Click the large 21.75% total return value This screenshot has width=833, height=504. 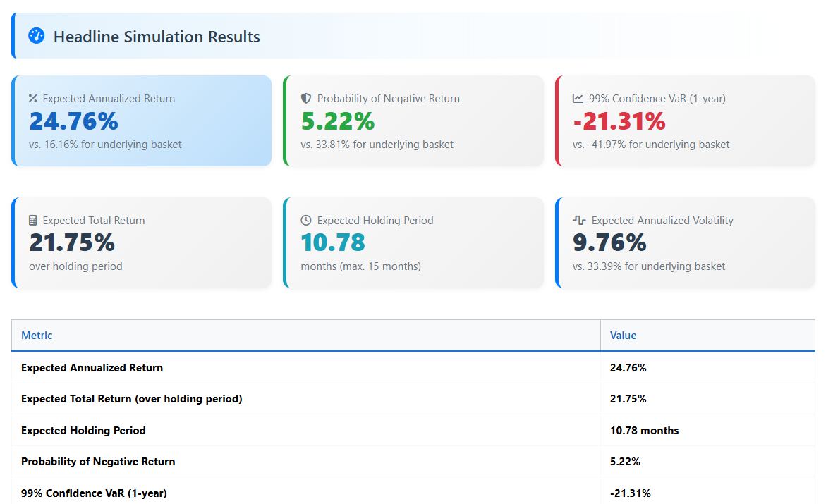pyautogui.click(x=72, y=242)
